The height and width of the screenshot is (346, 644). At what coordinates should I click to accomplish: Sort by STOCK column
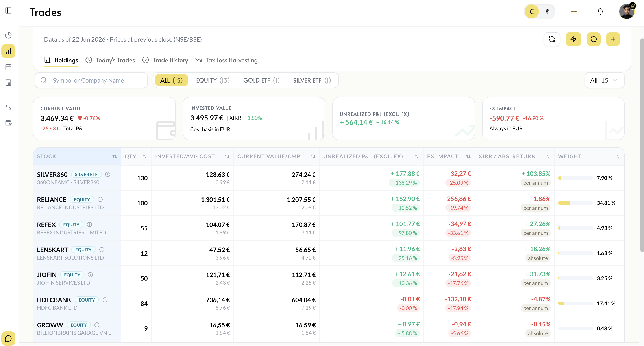tap(115, 156)
